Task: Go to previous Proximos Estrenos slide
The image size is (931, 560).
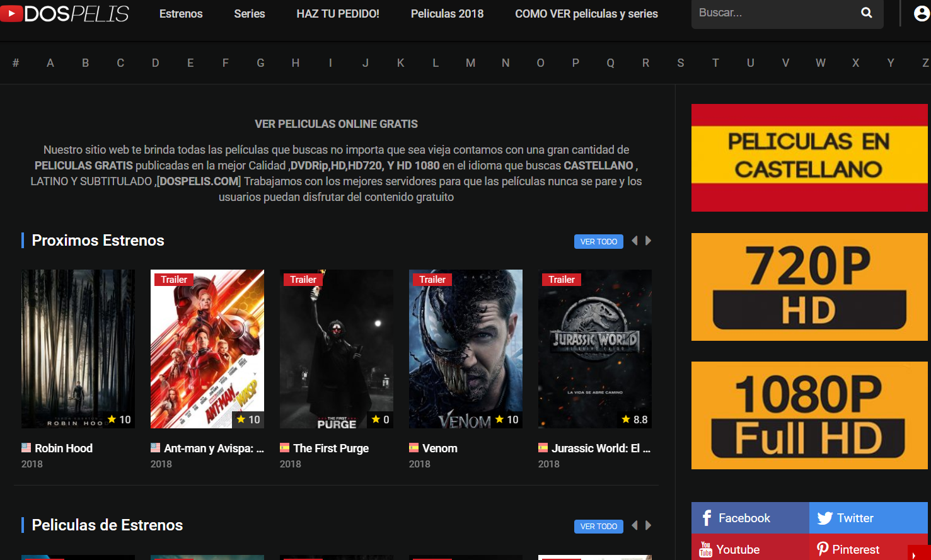Action: point(635,241)
